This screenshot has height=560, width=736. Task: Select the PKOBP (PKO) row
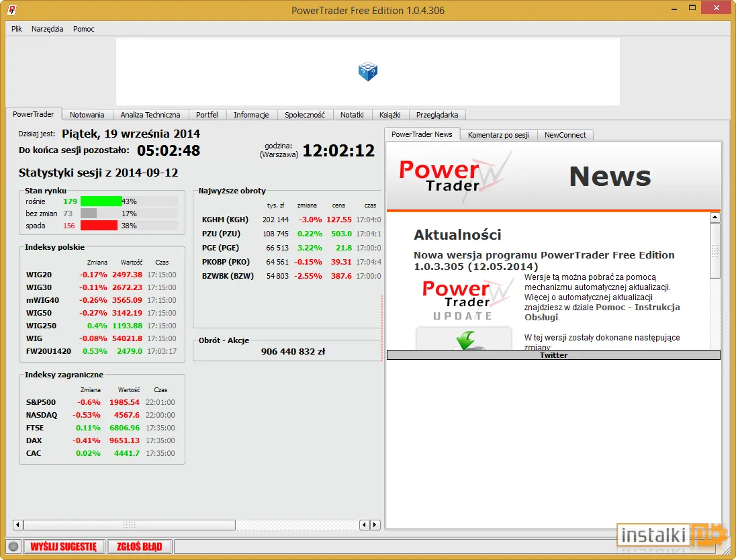[x=291, y=261]
